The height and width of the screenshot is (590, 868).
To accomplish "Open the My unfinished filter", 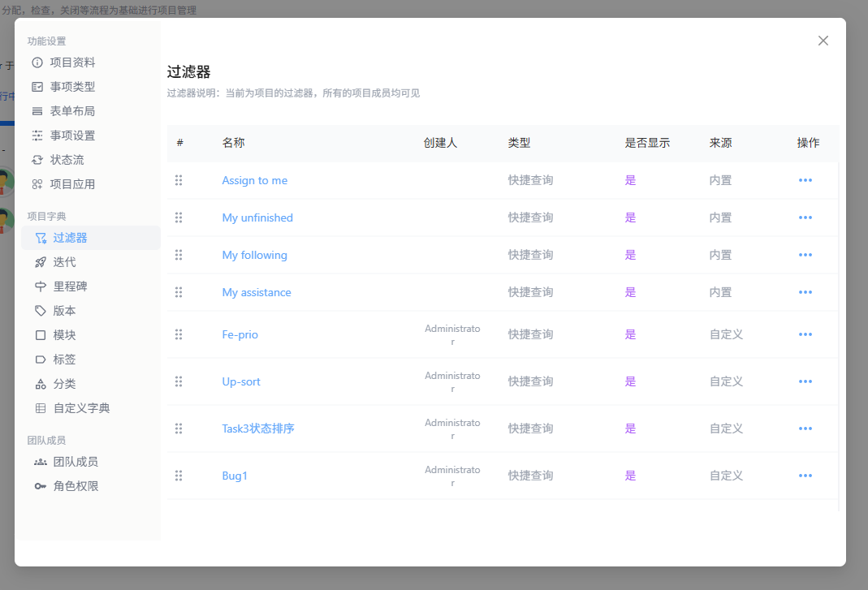I will (x=257, y=217).
